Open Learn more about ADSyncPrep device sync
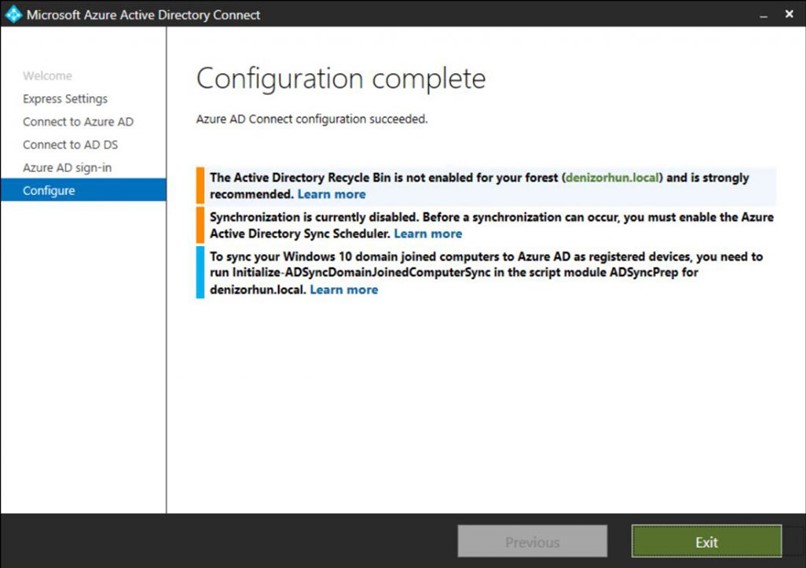 tap(344, 290)
